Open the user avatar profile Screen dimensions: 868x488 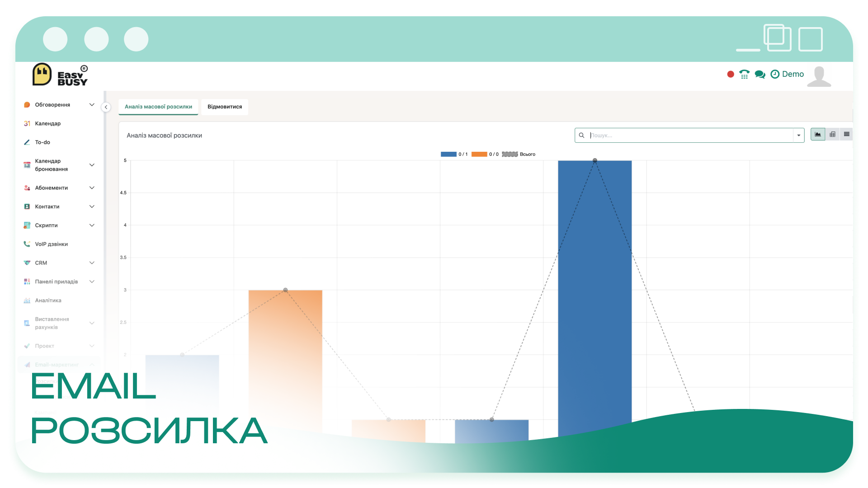(x=819, y=76)
